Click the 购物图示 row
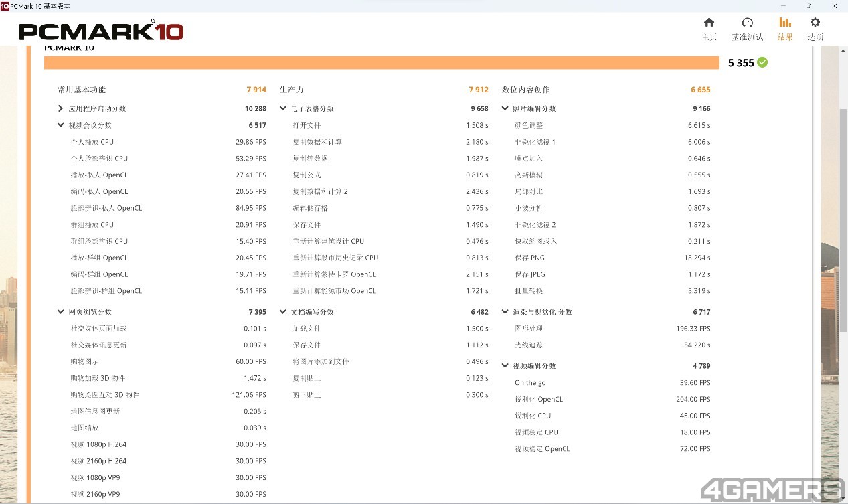848x504 pixels. point(169,361)
